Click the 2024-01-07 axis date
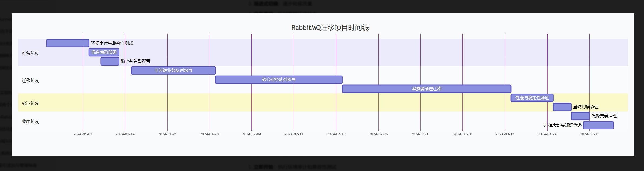Screen dimensions: 644x171 coord(83,134)
